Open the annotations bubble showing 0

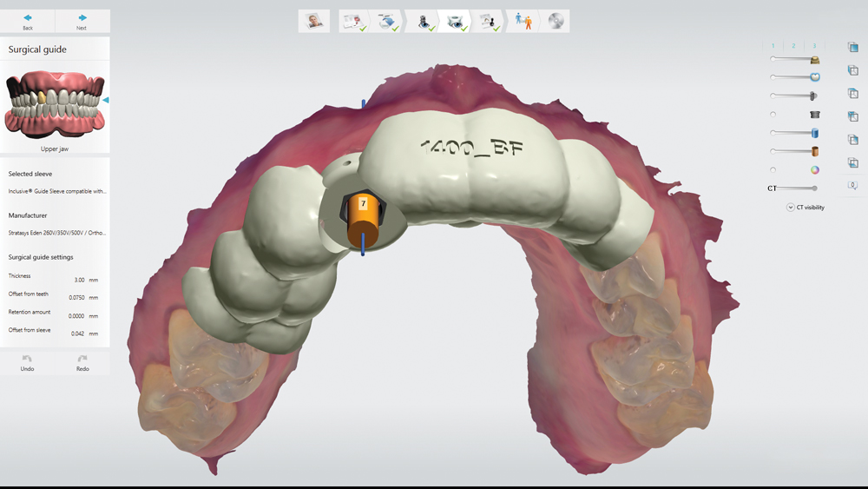point(852,186)
